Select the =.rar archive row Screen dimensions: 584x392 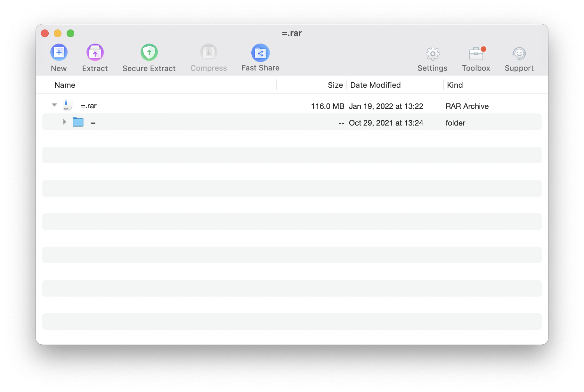point(224,106)
